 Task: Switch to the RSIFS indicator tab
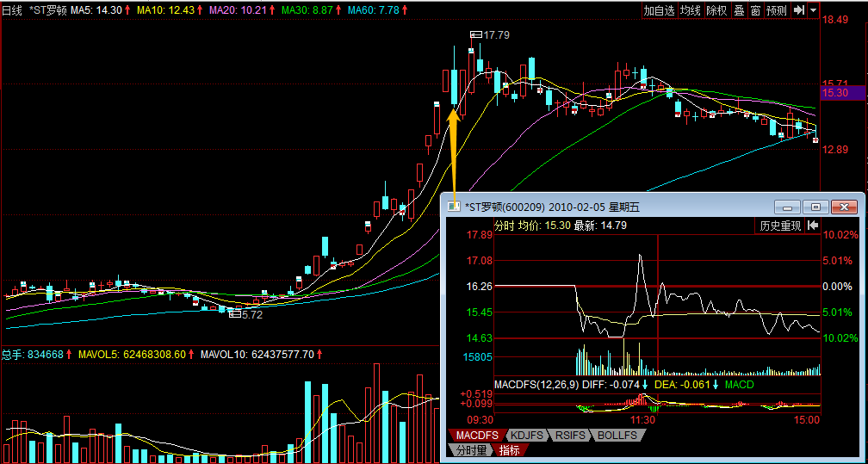[570, 436]
